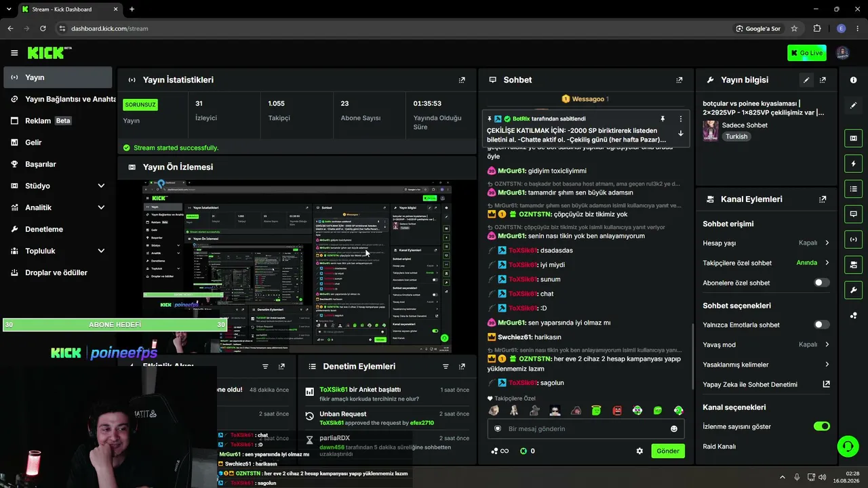Pop out the Yayın İstatistikleri panel

point(462,80)
